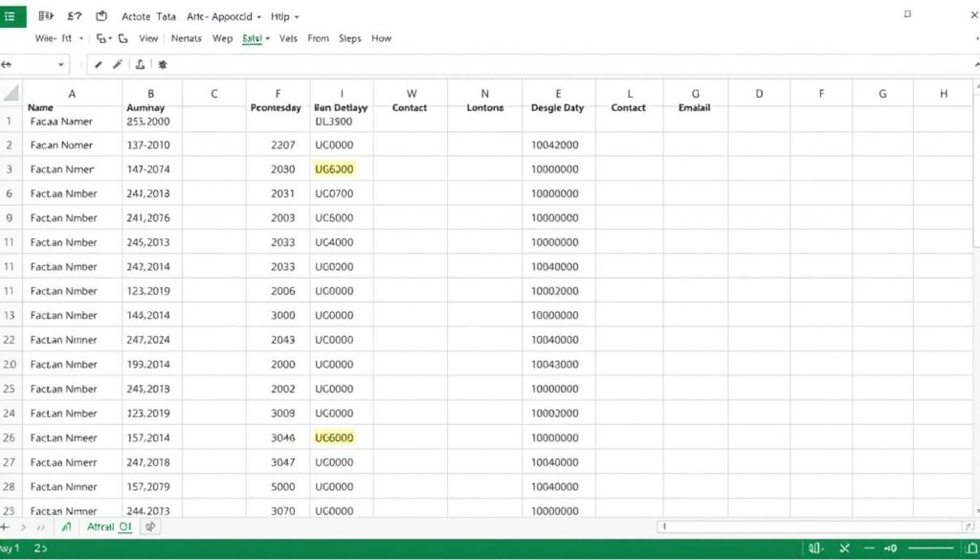The image size is (980, 560).
Task: Select the brush icon in formula toolbar
Action: [118, 64]
